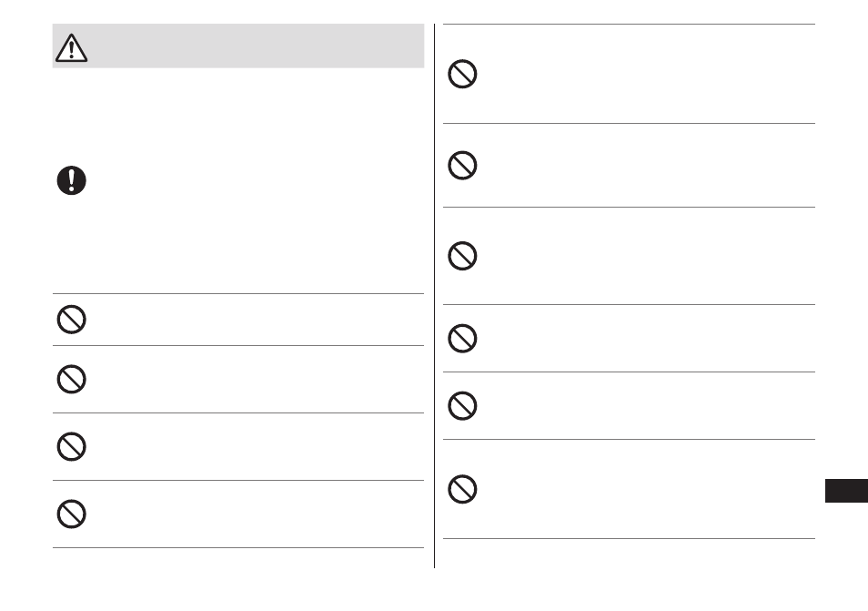This screenshot has height=611, width=868.
Task: Select the last prohibition icon in left column
Action: 71,514
